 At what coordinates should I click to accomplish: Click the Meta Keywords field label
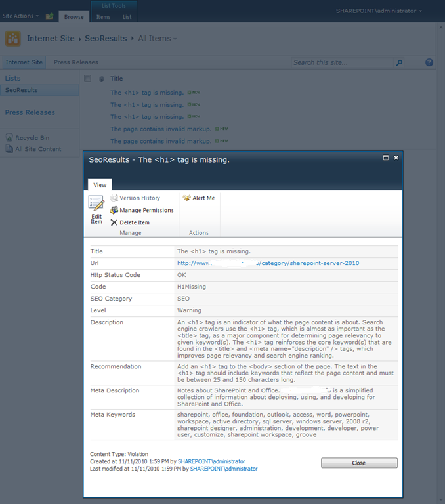pyautogui.click(x=112, y=415)
